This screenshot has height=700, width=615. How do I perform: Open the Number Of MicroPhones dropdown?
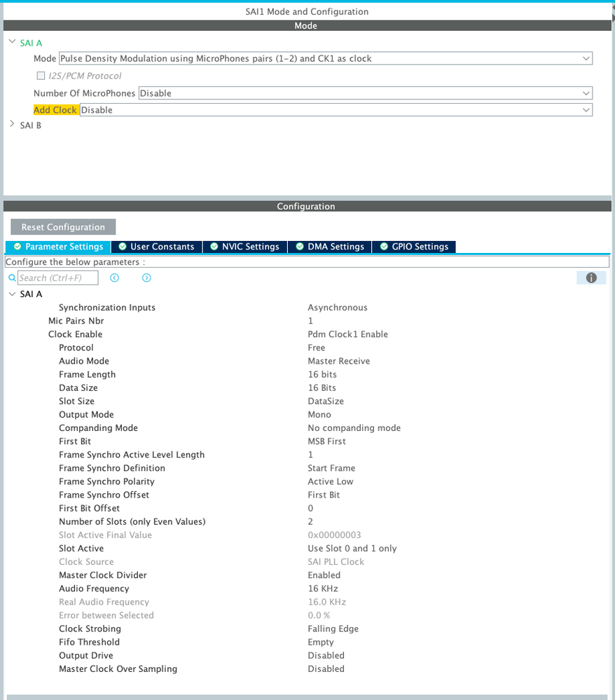pyautogui.click(x=586, y=92)
